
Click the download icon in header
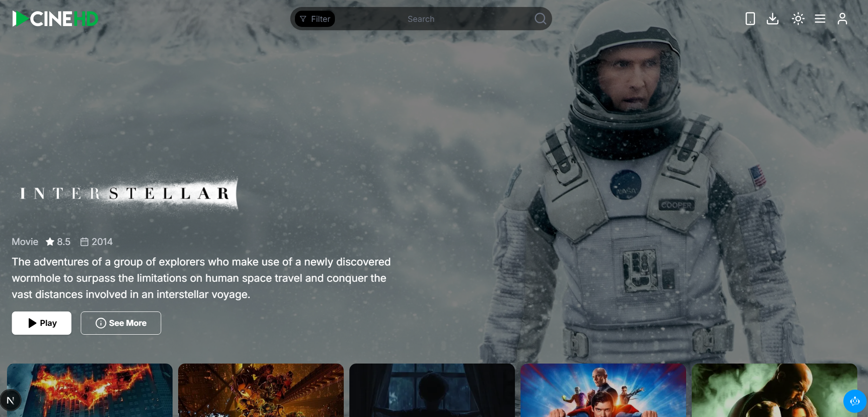(773, 19)
